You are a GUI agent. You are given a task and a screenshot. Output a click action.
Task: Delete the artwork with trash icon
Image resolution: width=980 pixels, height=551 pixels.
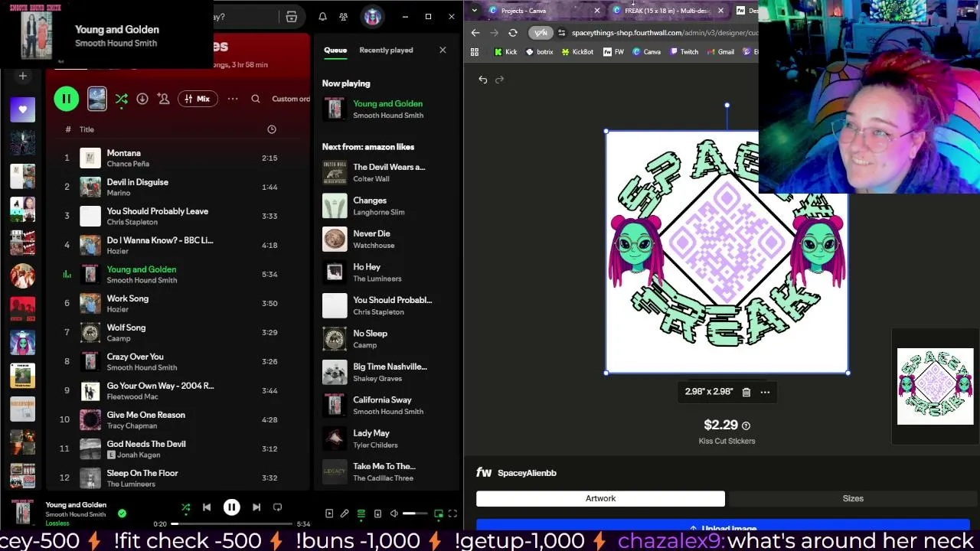[x=746, y=392]
